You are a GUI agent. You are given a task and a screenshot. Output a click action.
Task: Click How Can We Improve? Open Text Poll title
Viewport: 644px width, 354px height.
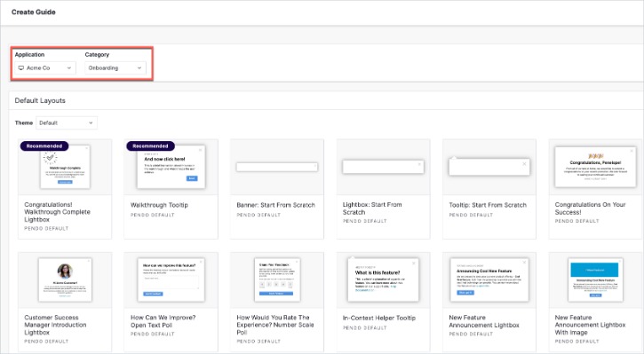[x=163, y=321]
